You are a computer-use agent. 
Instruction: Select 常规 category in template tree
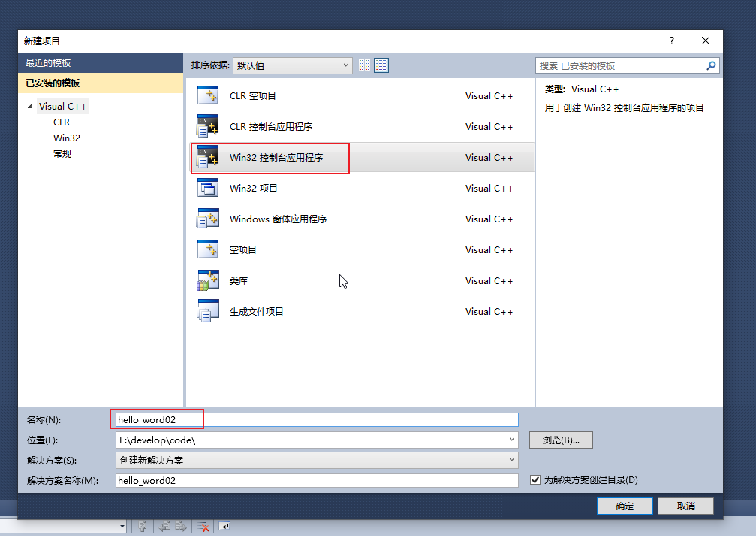62,153
